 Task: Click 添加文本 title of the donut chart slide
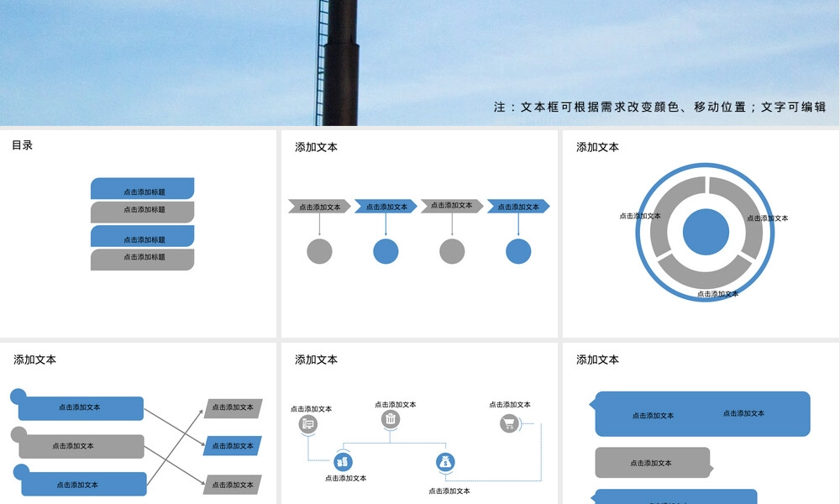(x=598, y=147)
